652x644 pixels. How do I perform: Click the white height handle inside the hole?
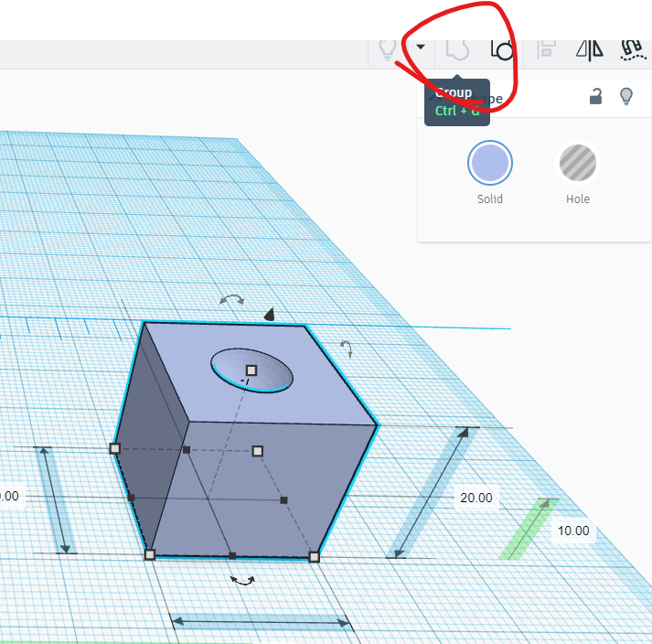(251, 370)
